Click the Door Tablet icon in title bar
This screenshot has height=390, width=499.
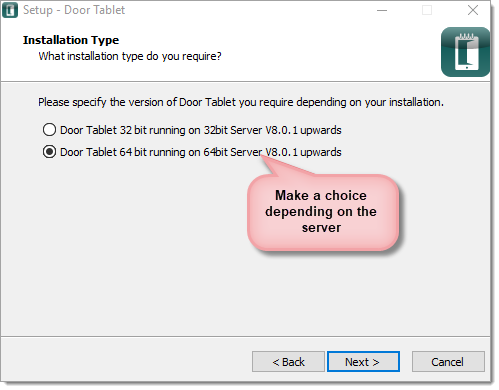[10, 10]
